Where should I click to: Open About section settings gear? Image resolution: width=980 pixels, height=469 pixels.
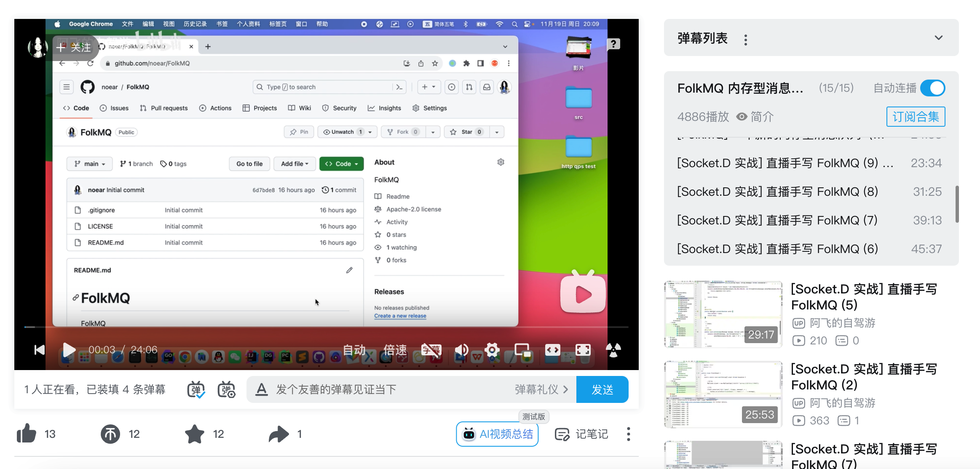501,162
